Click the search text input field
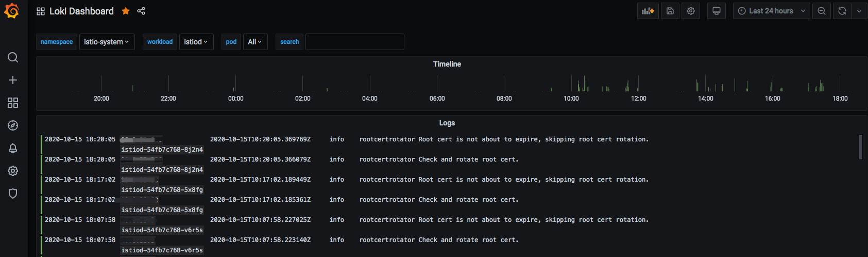Viewport: 868px width, 257px height. click(354, 42)
